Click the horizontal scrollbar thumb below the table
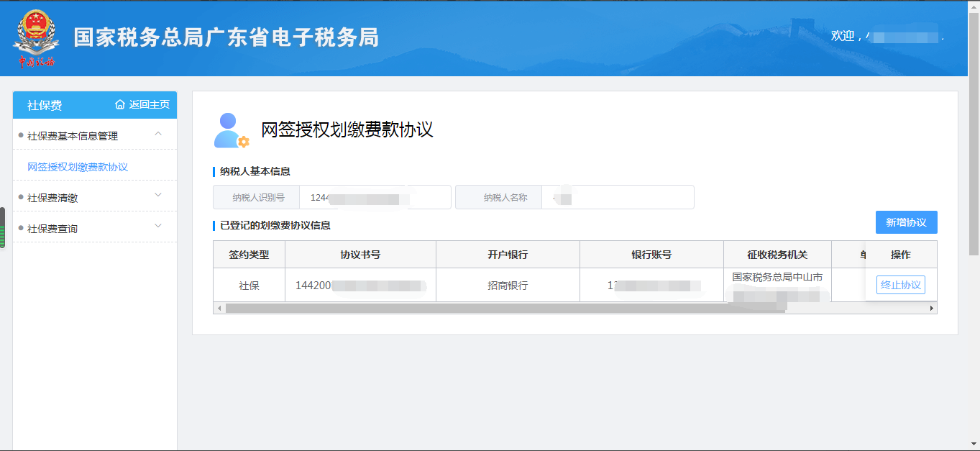The height and width of the screenshot is (451, 980). [503, 307]
